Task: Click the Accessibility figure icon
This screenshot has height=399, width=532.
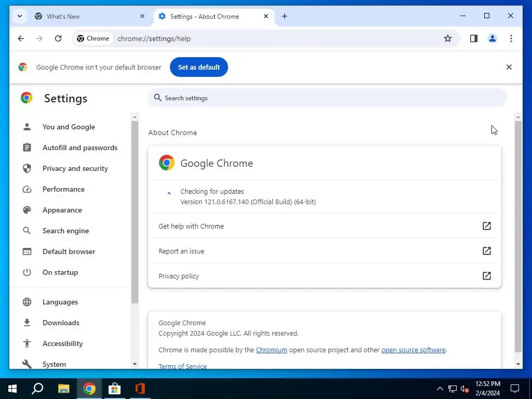Action: pyautogui.click(x=27, y=343)
